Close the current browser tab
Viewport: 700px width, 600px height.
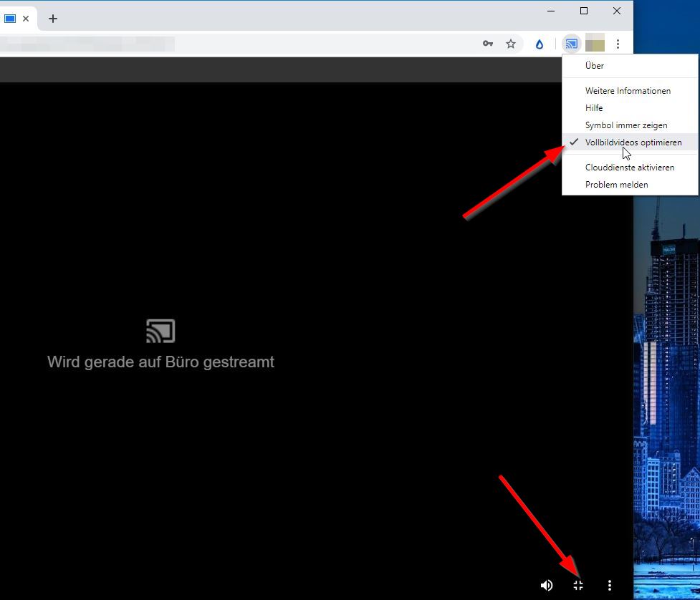[26, 19]
